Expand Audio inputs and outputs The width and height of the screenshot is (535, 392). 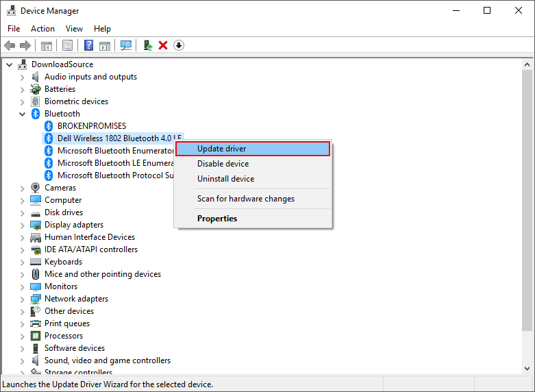(x=23, y=77)
